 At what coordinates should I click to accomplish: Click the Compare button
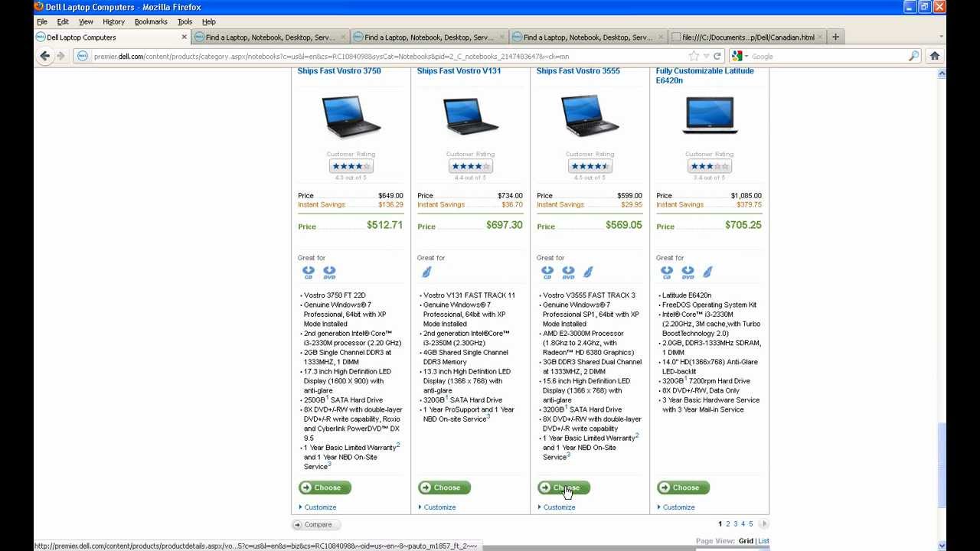point(316,525)
